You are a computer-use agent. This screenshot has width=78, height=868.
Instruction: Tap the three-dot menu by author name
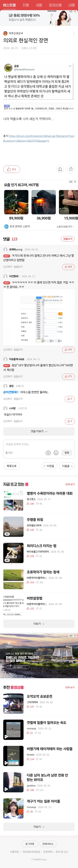[74, 33]
